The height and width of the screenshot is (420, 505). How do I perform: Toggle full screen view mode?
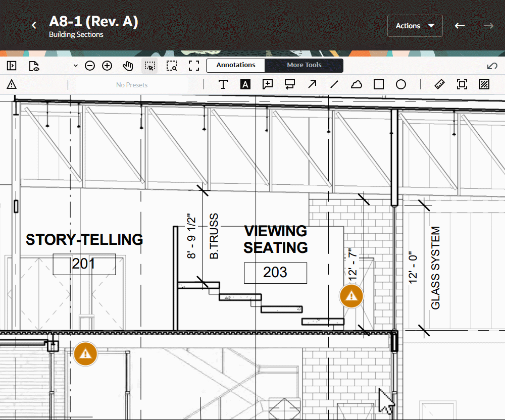pos(194,66)
